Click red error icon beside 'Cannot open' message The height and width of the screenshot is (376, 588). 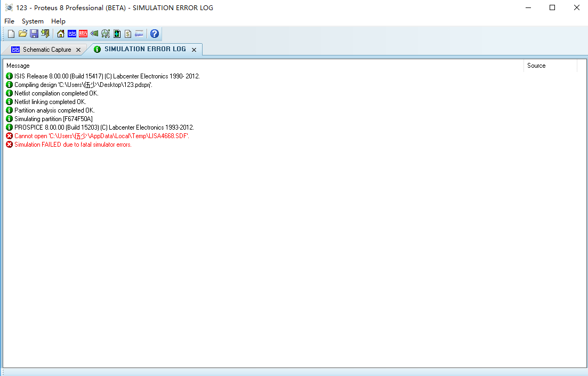point(10,136)
